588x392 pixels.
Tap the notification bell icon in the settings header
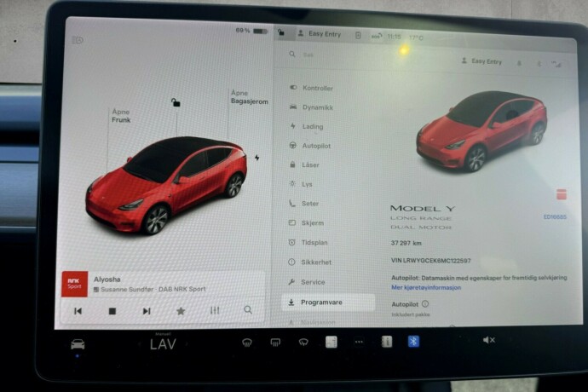coord(519,63)
